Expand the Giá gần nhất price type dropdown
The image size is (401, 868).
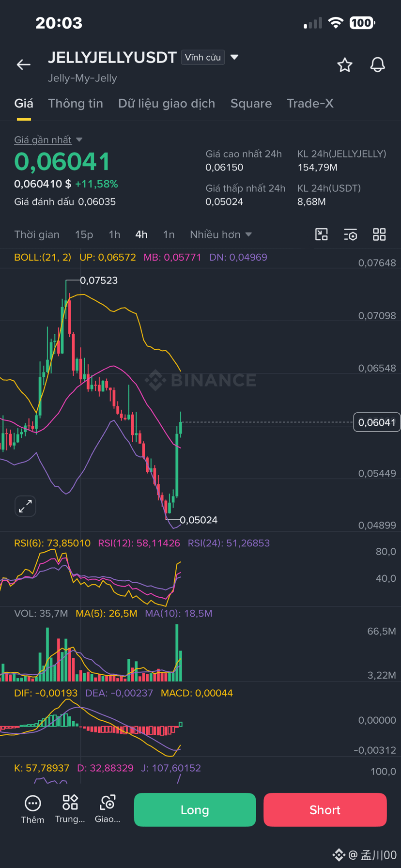click(79, 140)
